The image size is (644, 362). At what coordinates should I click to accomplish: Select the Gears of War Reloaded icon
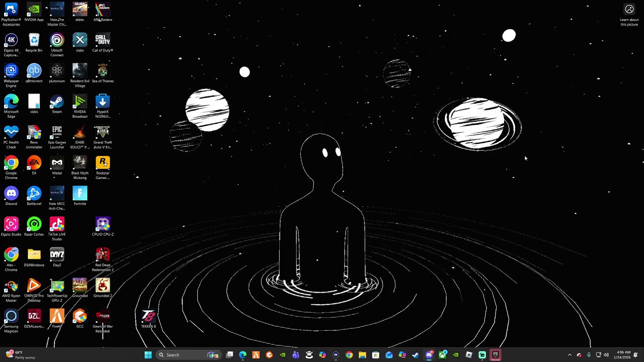(103, 321)
